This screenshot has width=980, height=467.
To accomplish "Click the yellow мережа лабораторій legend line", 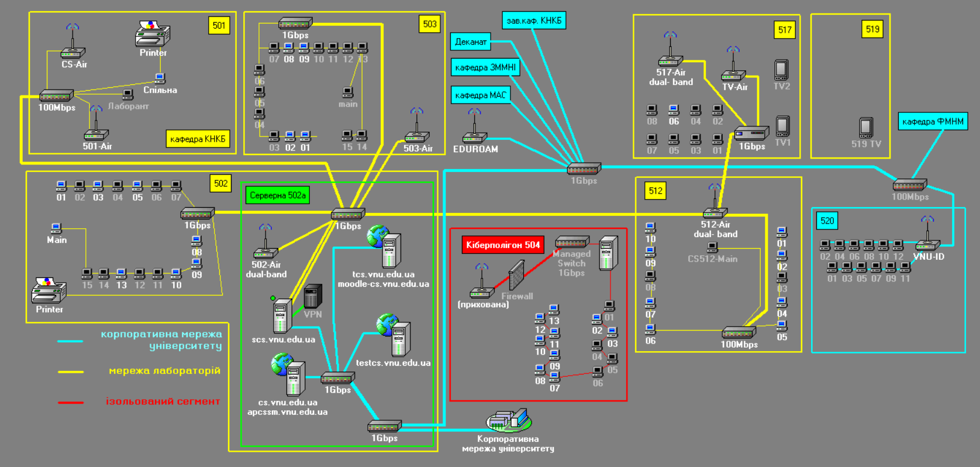I will (71, 372).
